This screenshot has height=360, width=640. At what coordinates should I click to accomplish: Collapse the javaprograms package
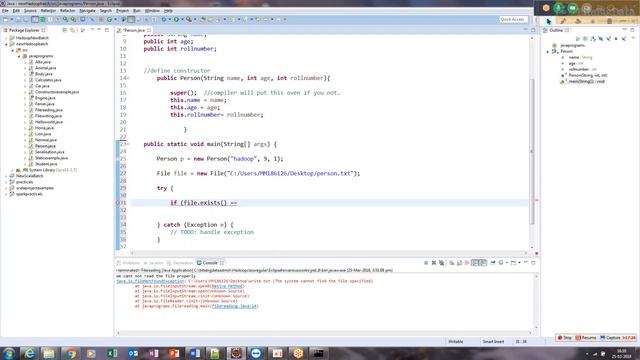click(x=19, y=56)
